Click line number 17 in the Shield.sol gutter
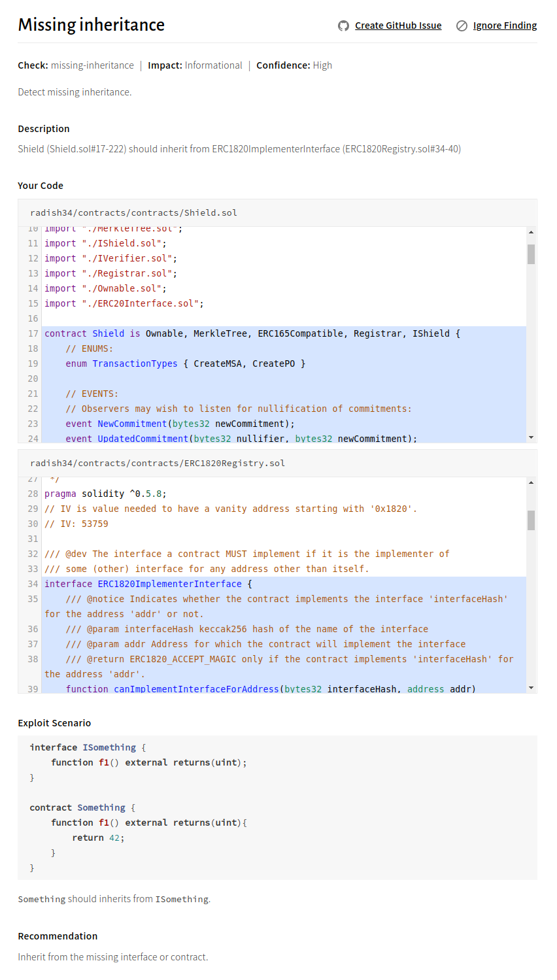The width and height of the screenshot is (557, 980). click(33, 333)
